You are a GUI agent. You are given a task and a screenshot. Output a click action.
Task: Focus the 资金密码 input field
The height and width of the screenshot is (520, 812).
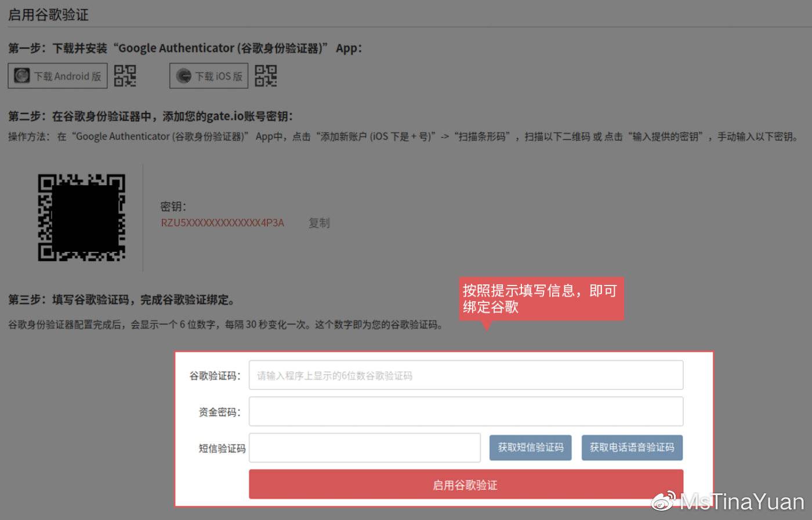466,411
